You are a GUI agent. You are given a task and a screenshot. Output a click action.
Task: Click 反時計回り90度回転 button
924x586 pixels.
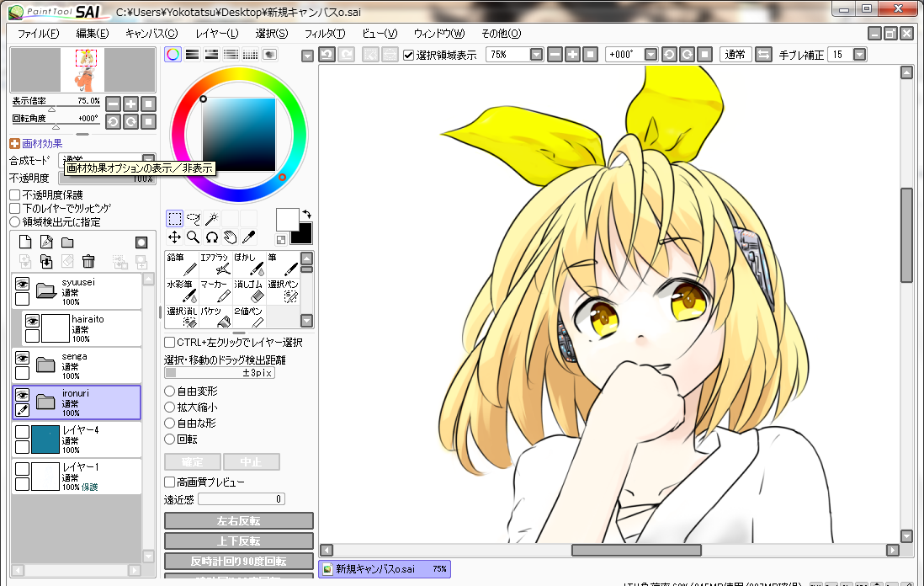[239, 562]
